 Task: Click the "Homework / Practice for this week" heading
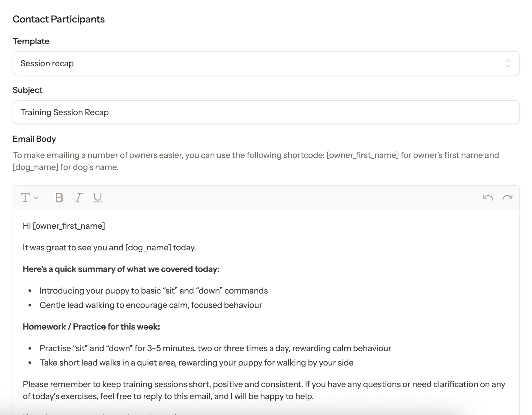click(x=91, y=327)
